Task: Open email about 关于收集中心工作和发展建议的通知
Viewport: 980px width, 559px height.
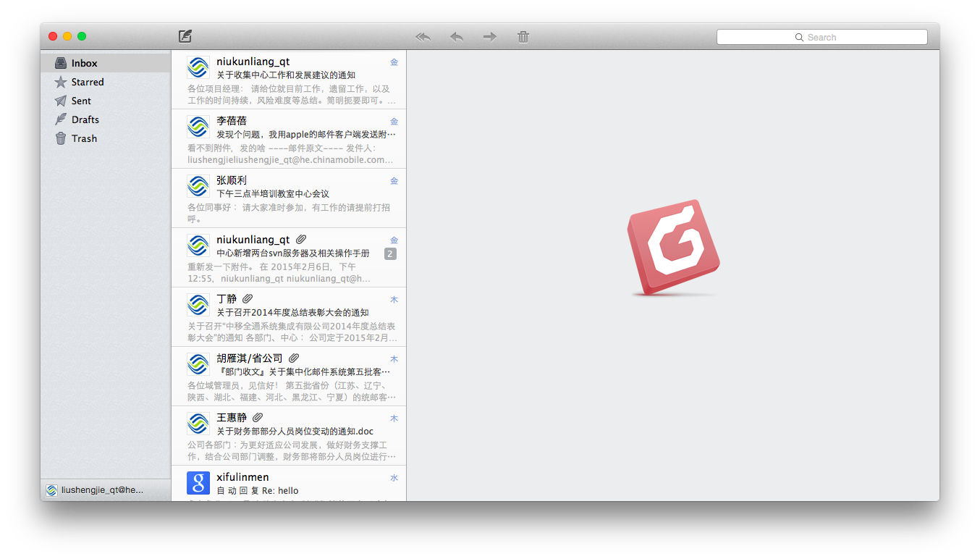Action: pyautogui.click(x=289, y=80)
